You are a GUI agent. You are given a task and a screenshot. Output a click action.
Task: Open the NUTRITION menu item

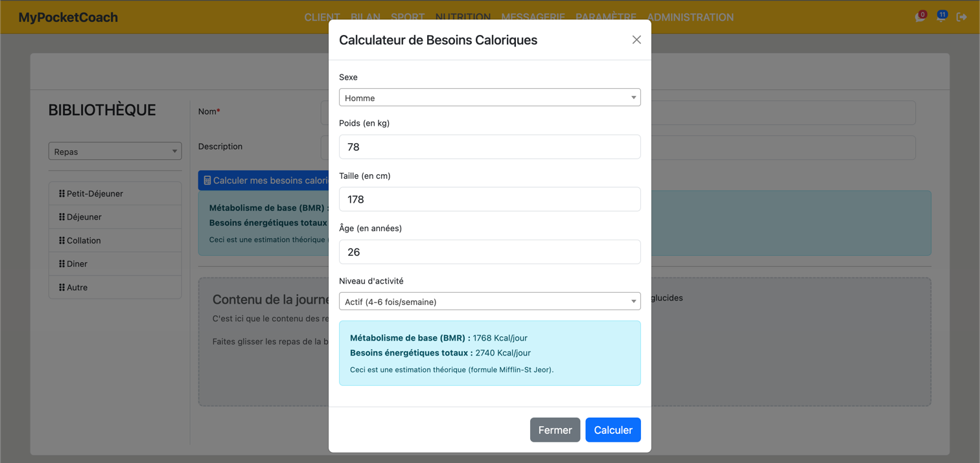coord(463,17)
